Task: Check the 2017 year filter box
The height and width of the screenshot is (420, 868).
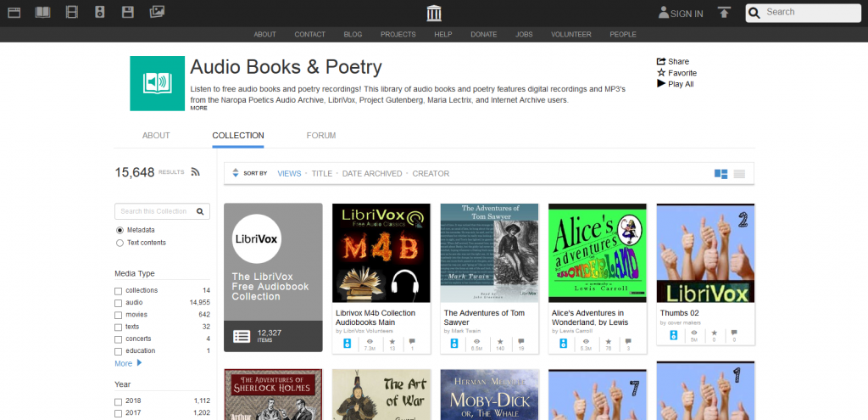Action: [118, 413]
